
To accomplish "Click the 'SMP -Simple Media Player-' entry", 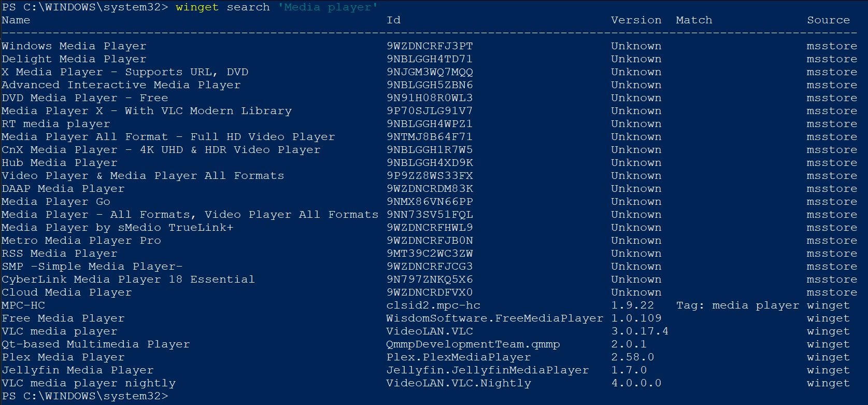I will point(92,267).
